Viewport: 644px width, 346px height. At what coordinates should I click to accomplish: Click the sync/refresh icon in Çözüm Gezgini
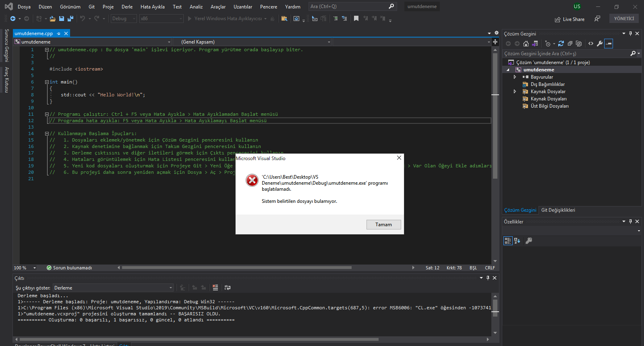[x=561, y=44]
